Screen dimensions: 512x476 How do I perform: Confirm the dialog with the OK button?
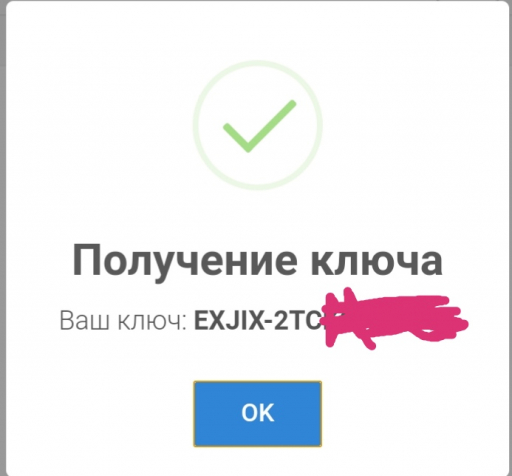[x=257, y=414]
